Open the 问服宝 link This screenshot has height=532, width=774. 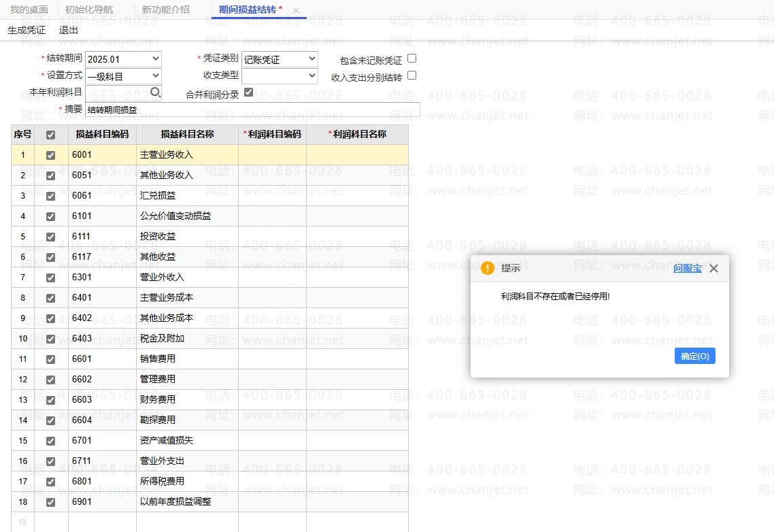(687, 269)
